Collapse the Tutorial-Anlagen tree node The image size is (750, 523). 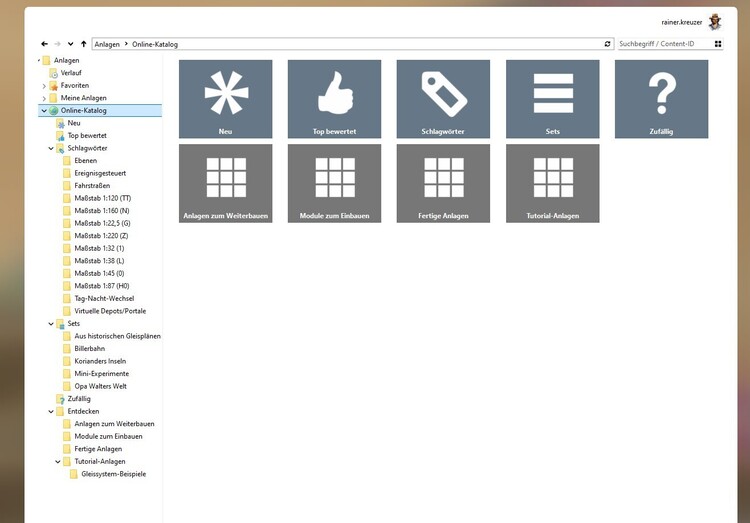pos(57,462)
